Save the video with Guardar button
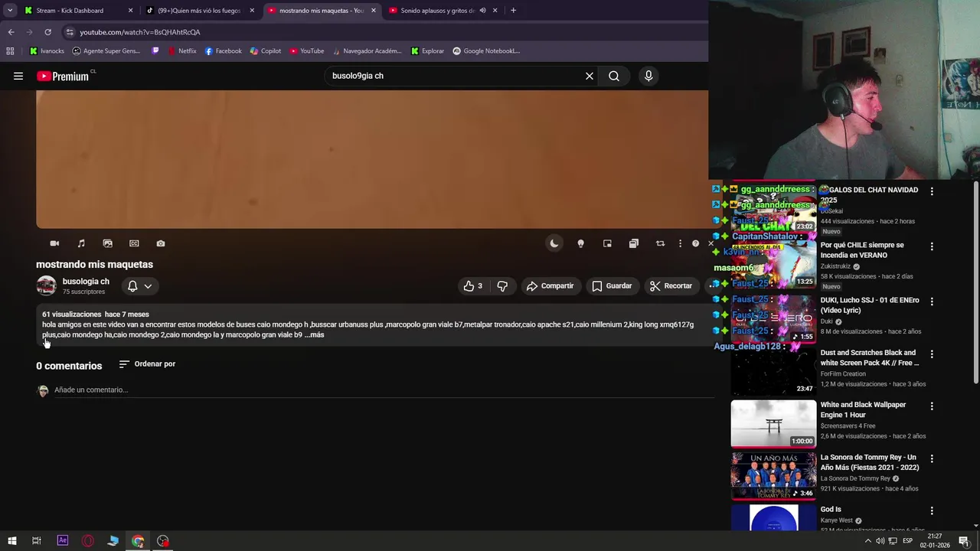Screen dimensions: 980x551 pyautogui.click(x=612, y=285)
